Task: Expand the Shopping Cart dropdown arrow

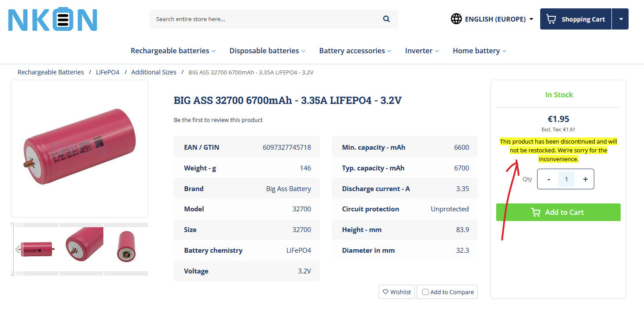Action: (621, 19)
